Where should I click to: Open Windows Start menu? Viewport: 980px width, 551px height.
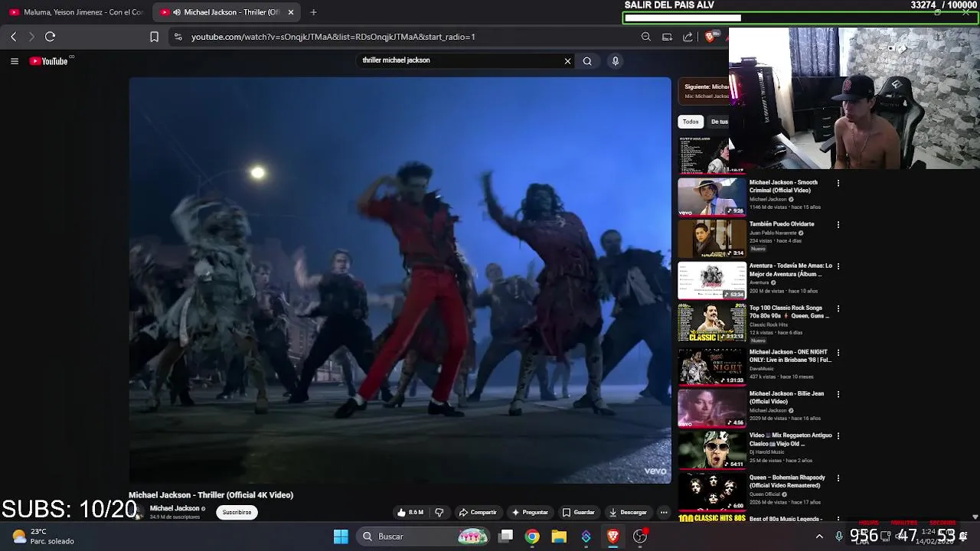[341, 536]
